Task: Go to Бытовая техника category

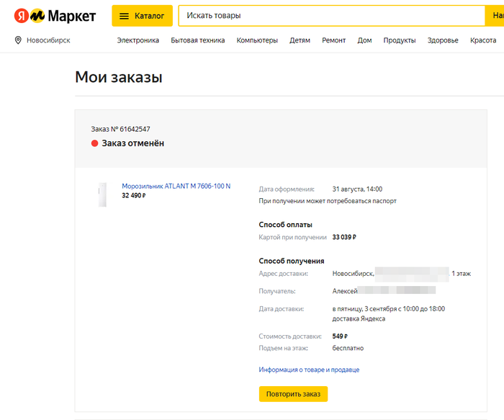Action: (x=198, y=40)
